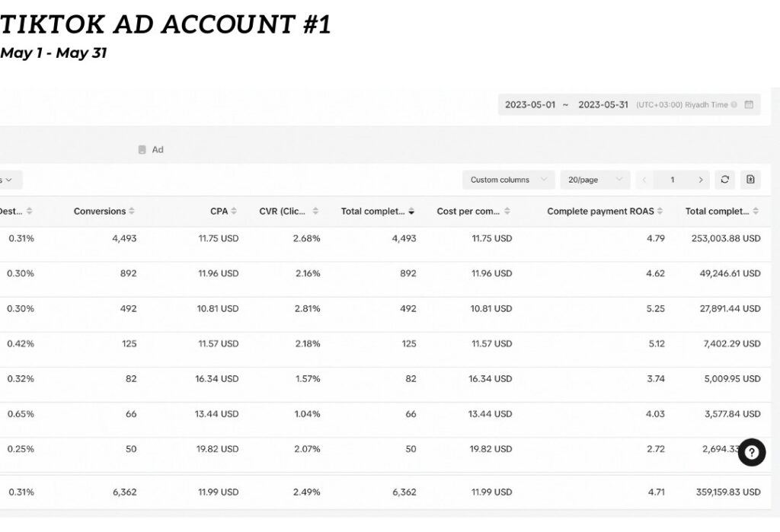Select the 3,577.84 USD cell

pos(732,414)
